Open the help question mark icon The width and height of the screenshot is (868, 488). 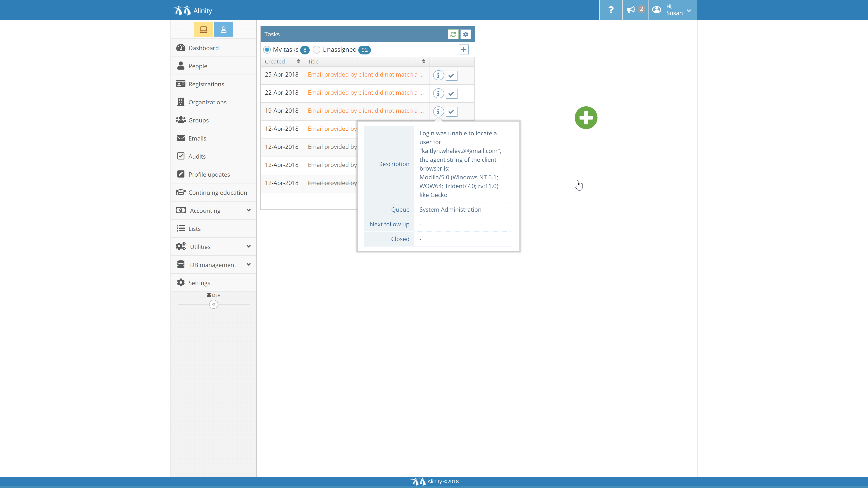click(x=611, y=10)
